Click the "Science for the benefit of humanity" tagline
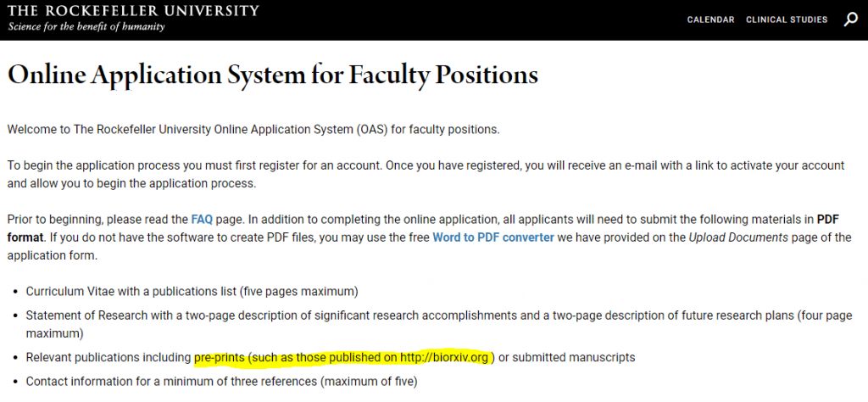 click(86, 26)
